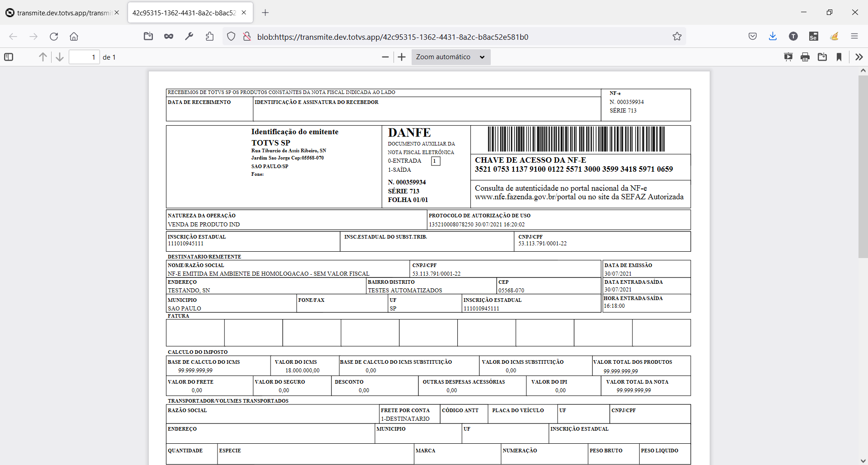The image size is (868, 465).
Task: Open the extensions puzzle icon
Action: coord(209,37)
